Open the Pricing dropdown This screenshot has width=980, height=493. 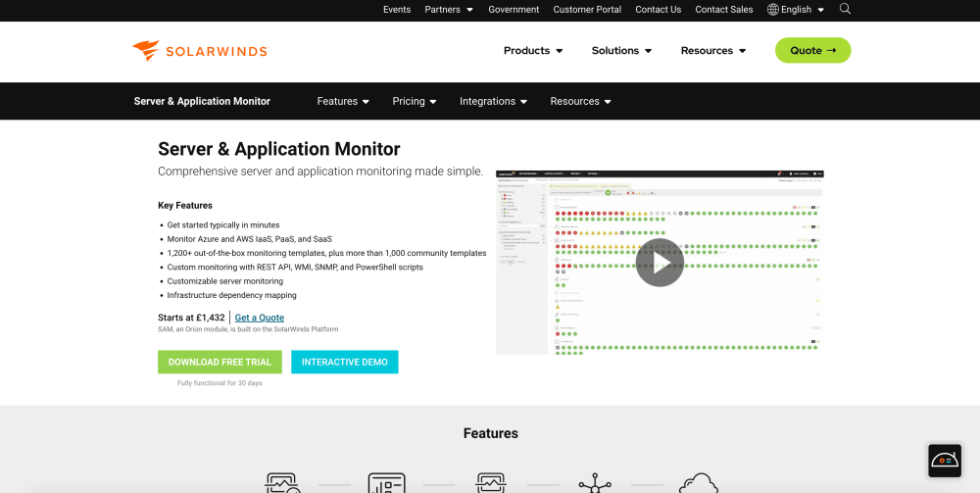click(x=415, y=101)
